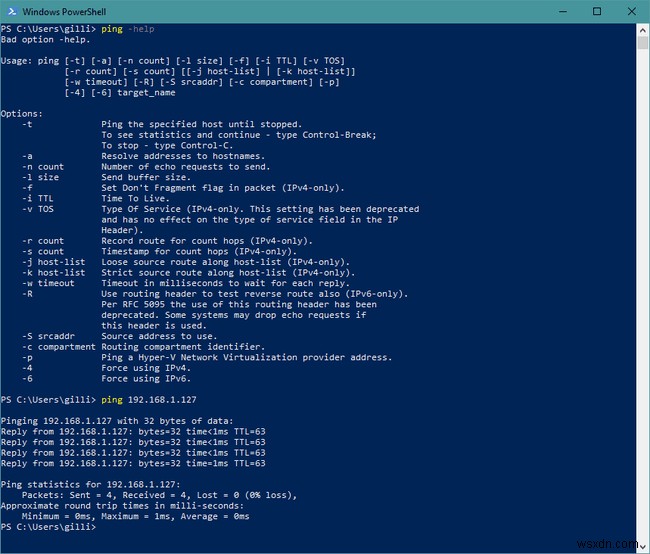Click the '-w timeout' option label

[48, 283]
